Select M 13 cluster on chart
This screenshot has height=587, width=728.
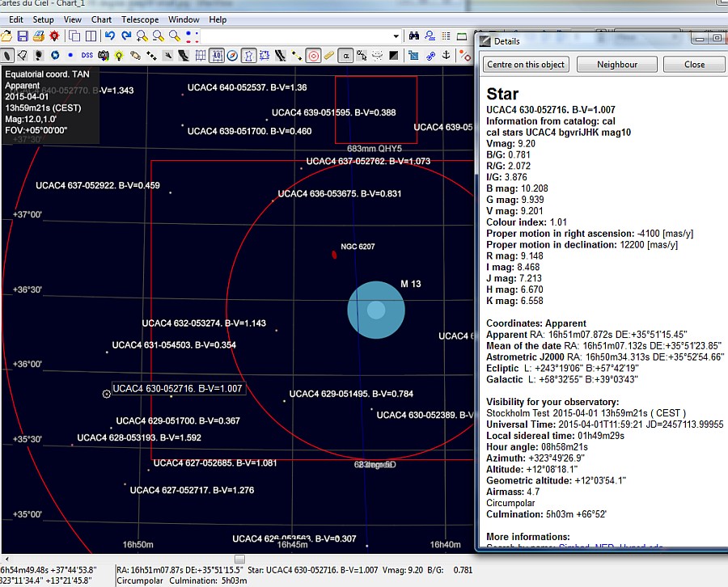pyautogui.click(x=376, y=310)
